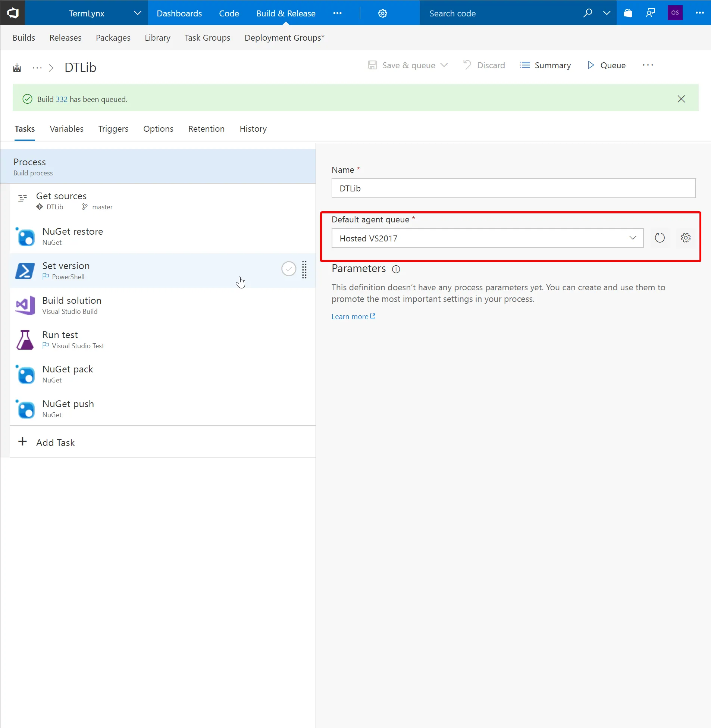Click the Visual Studio Team Services logo
The image size is (711, 728).
(13, 13)
